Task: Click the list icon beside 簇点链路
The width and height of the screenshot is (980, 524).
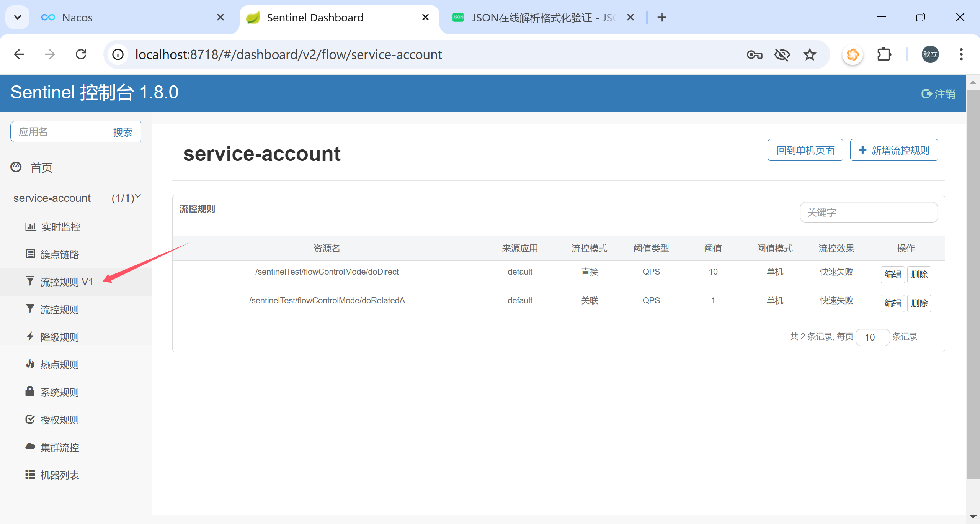Action: click(30, 254)
